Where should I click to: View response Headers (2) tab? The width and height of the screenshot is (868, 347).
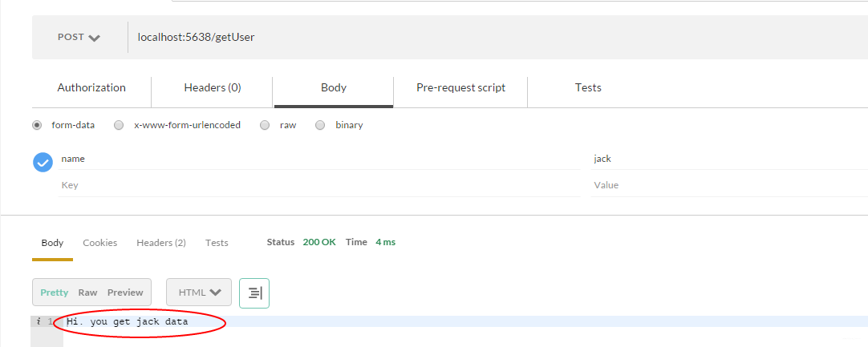pyautogui.click(x=161, y=243)
